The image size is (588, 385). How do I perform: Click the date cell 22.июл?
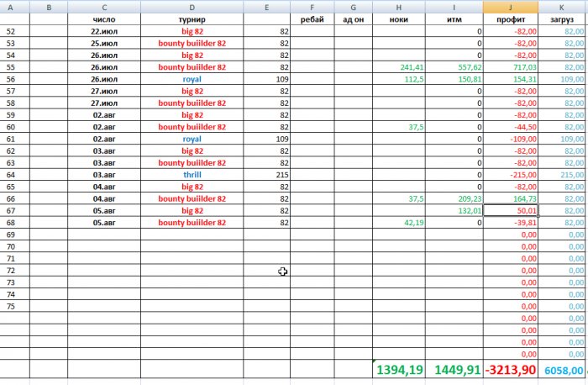[104, 31]
